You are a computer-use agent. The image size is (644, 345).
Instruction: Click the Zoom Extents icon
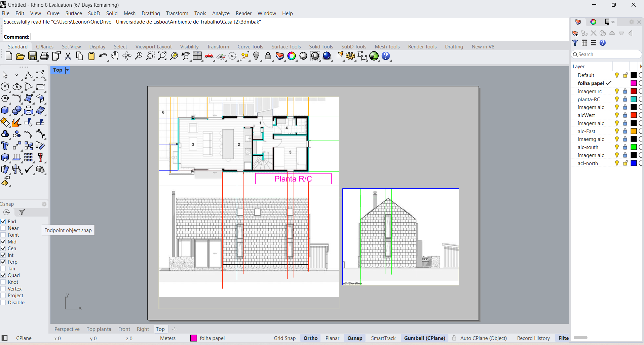[x=162, y=56]
